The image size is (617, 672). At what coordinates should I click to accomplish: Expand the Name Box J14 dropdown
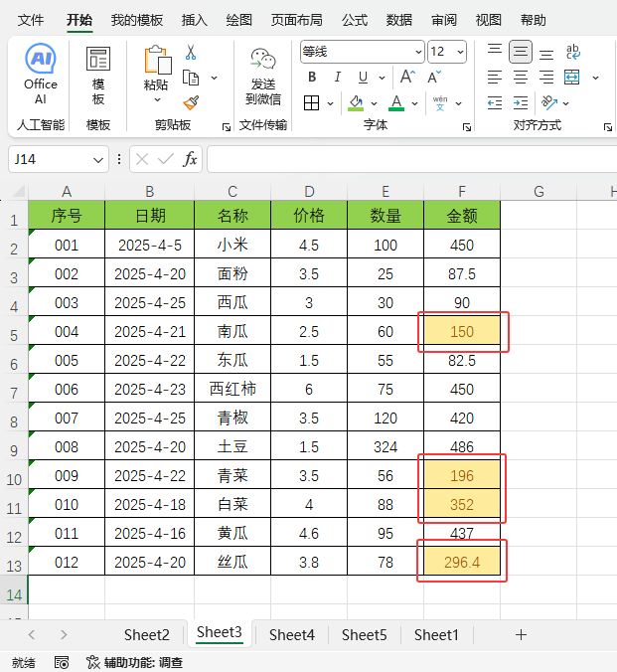click(98, 160)
